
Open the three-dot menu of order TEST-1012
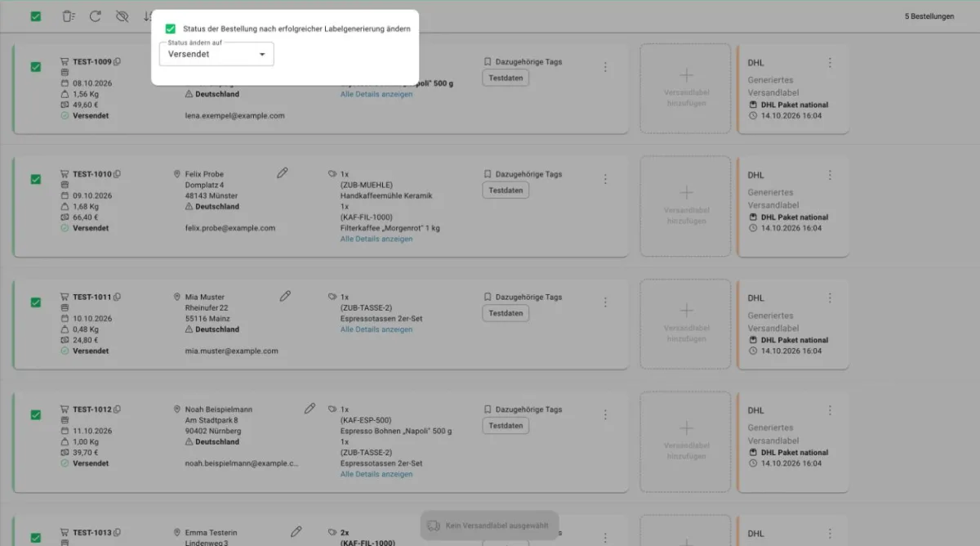(x=605, y=414)
